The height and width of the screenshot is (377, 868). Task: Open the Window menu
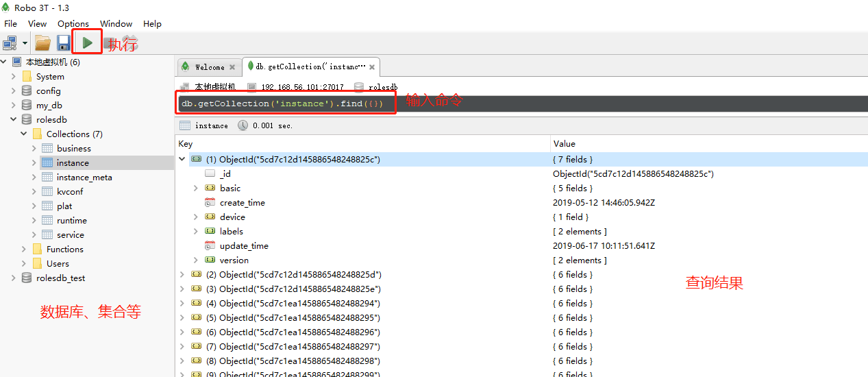coord(116,23)
